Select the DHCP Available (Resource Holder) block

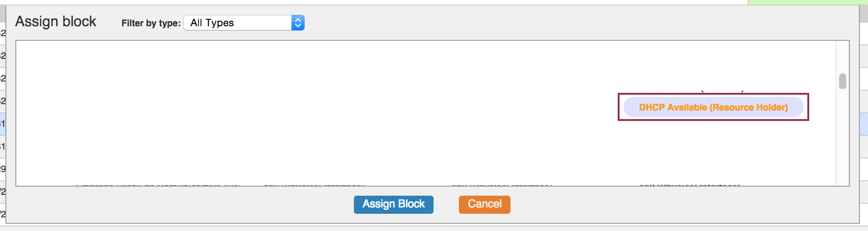[x=713, y=107]
